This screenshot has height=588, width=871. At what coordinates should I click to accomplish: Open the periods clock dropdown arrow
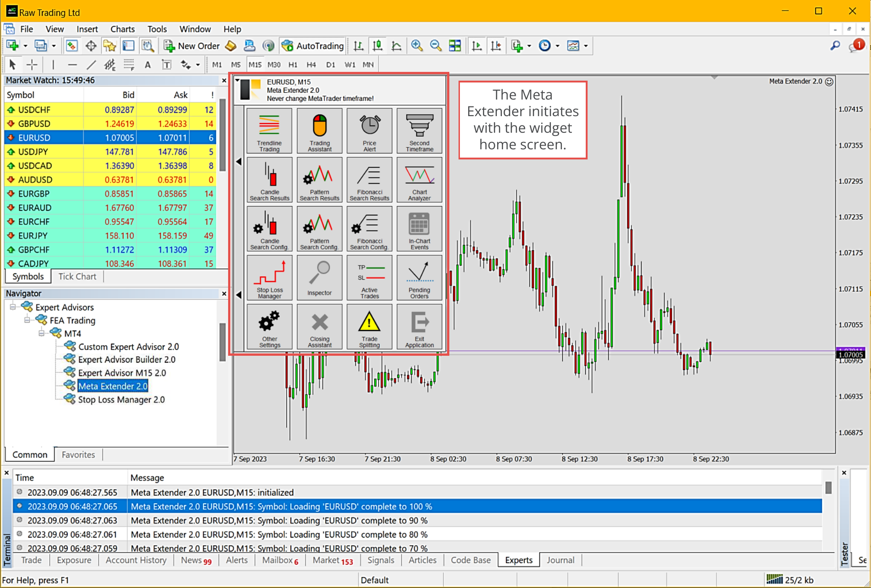[x=557, y=46]
